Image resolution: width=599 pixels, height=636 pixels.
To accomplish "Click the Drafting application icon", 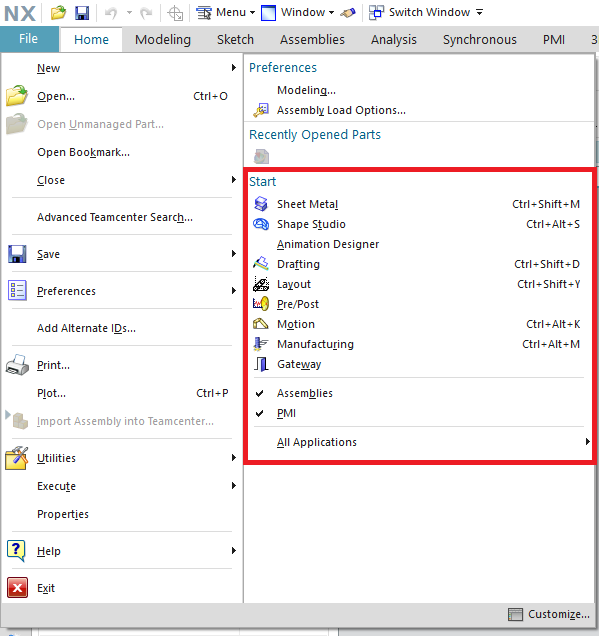I will click(x=261, y=264).
